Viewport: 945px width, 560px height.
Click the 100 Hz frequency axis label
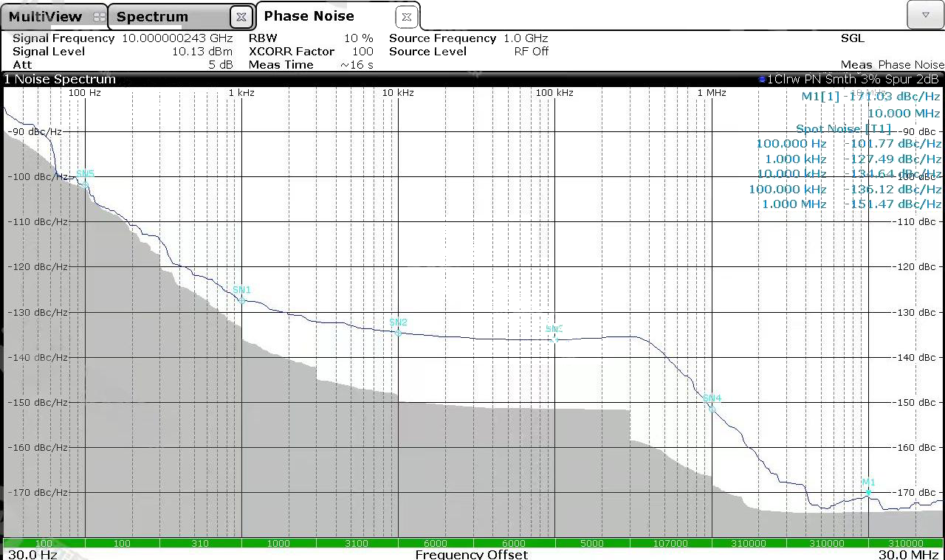tap(85, 92)
